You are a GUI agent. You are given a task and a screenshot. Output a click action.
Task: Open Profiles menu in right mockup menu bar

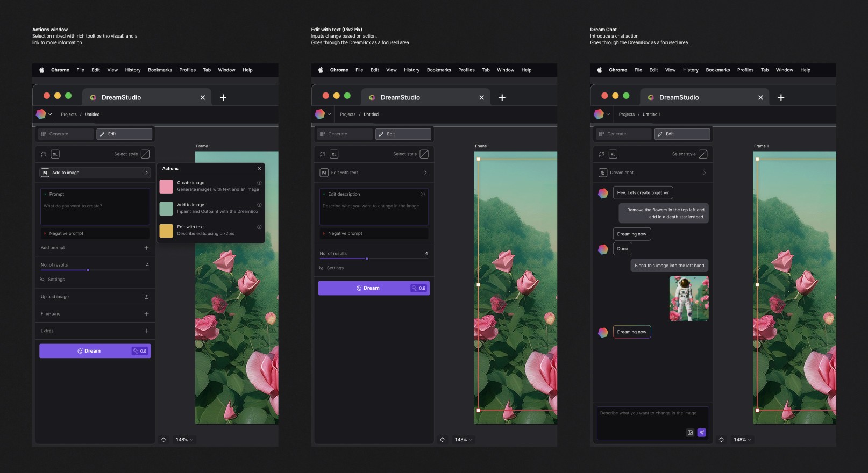point(745,70)
